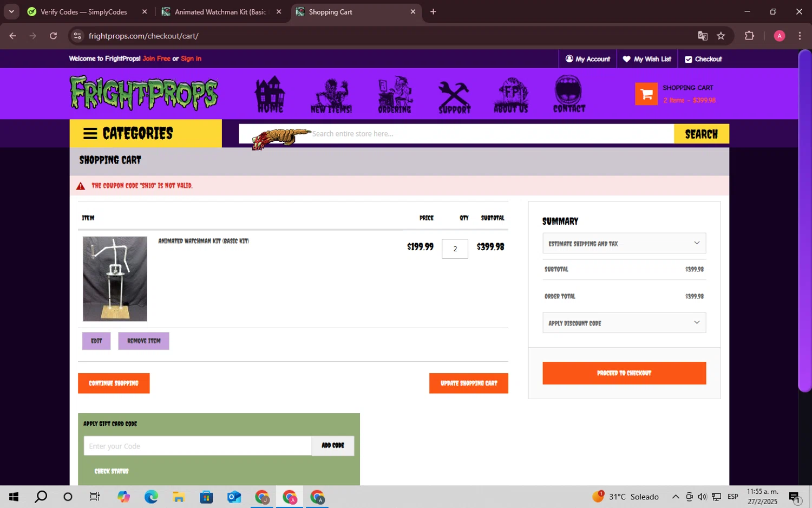Open the Categories hamburger menu

[x=146, y=133]
